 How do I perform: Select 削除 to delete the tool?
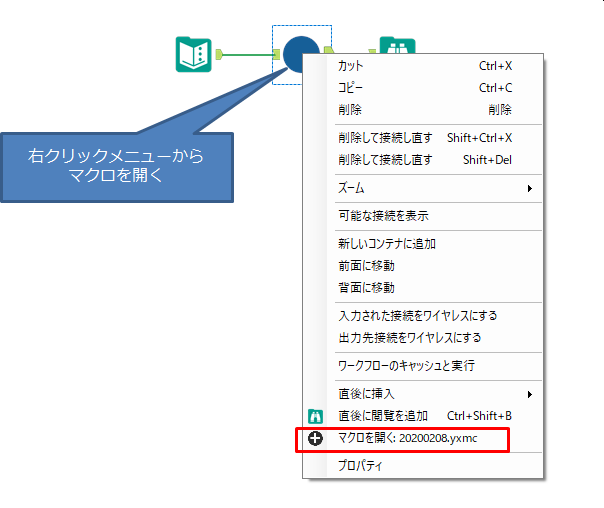[x=351, y=109]
